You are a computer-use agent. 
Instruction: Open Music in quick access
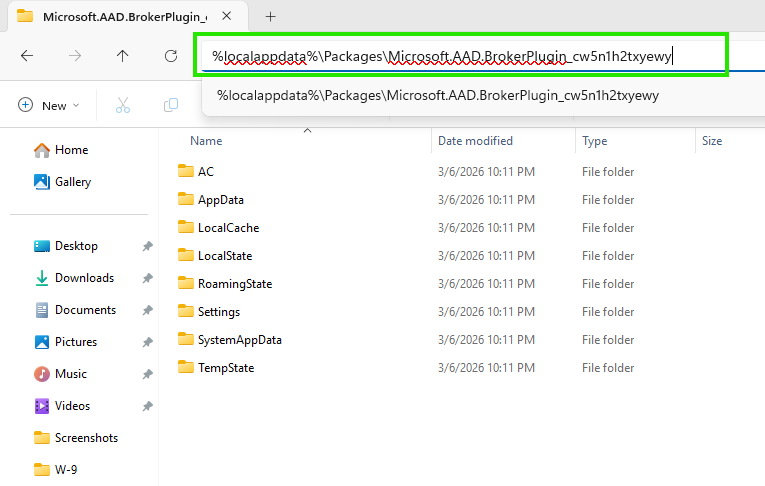click(x=60, y=374)
